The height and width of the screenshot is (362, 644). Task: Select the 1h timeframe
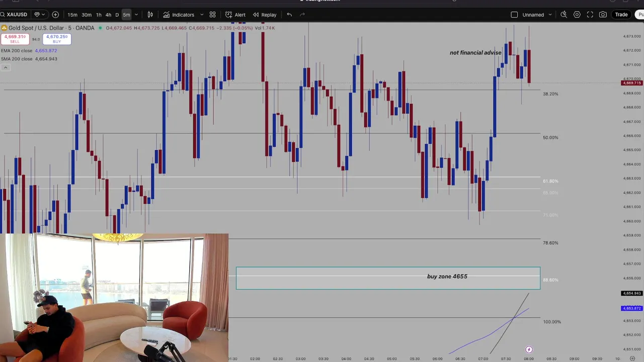(x=99, y=15)
